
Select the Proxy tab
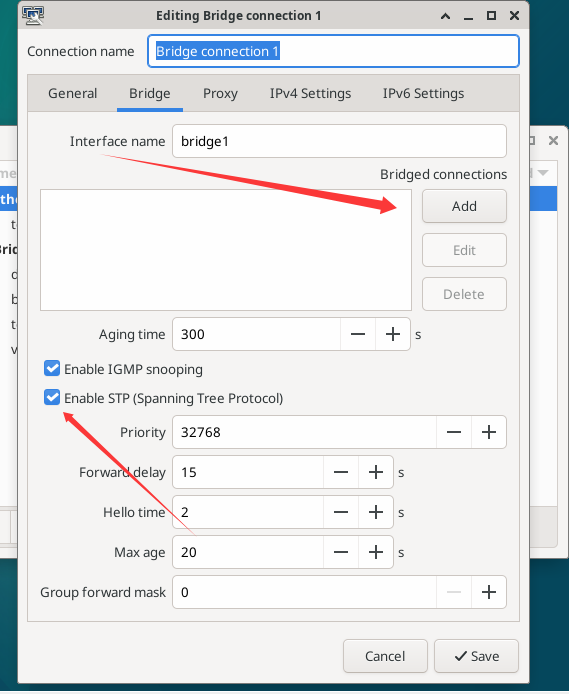click(220, 93)
